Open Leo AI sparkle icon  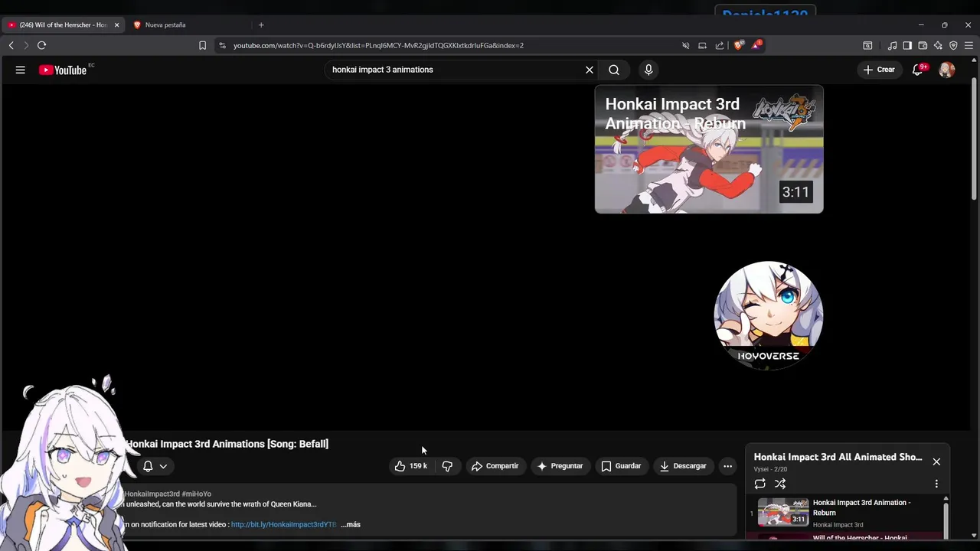938,45
